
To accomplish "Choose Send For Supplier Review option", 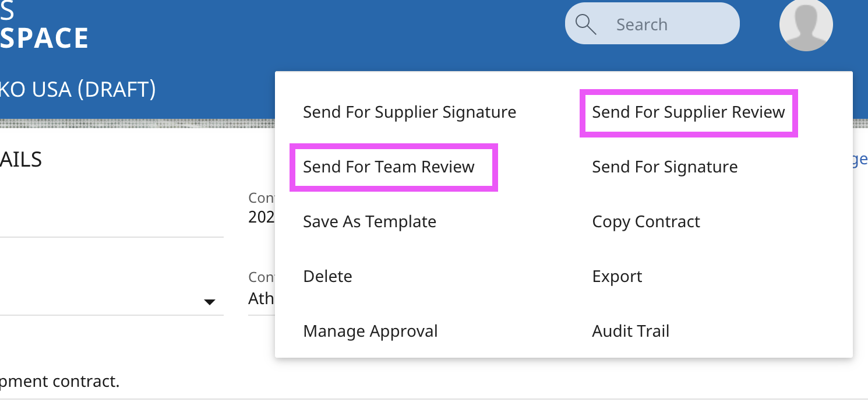I will click(x=689, y=112).
